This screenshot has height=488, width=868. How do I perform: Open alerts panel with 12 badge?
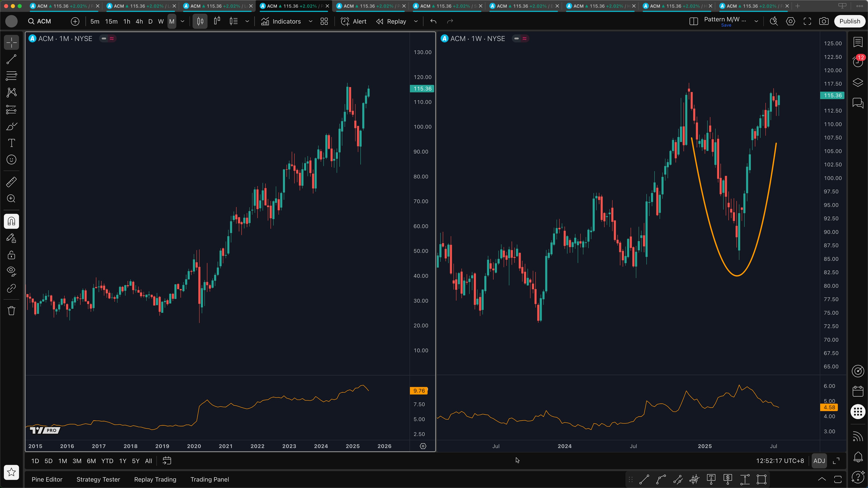point(858,62)
